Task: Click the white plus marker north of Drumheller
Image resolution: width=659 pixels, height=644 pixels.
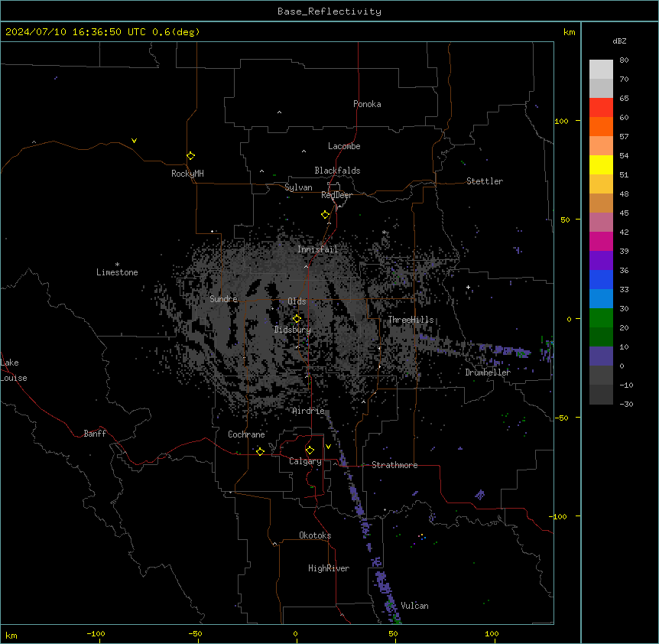Action: (x=468, y=287)
